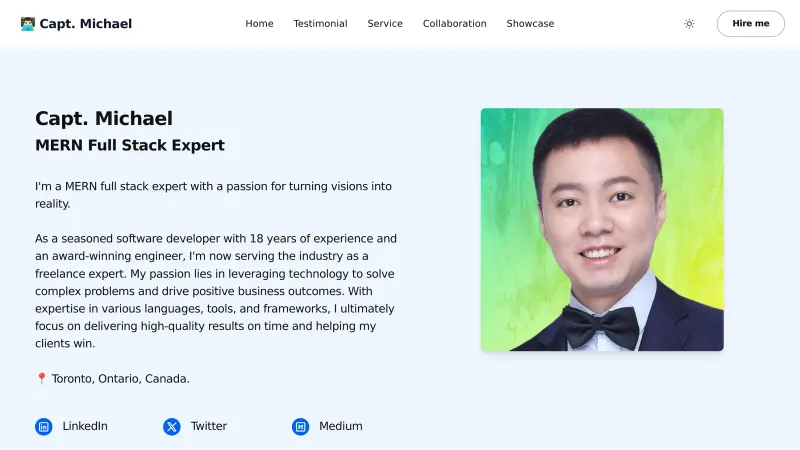Click the Twitter X circular icon
This screenshot has width=800, height=450.
point(172,427)
